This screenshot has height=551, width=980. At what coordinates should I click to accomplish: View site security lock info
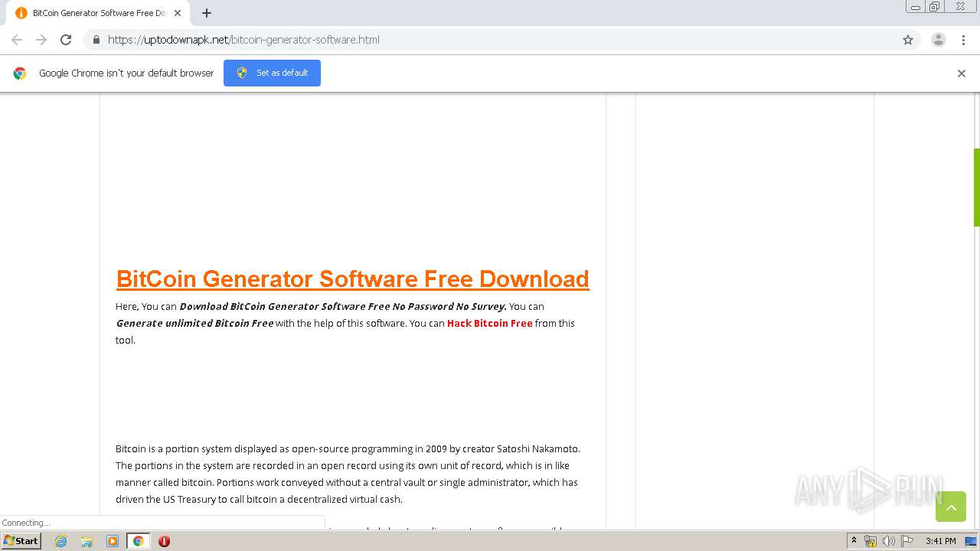coord(96,40)
